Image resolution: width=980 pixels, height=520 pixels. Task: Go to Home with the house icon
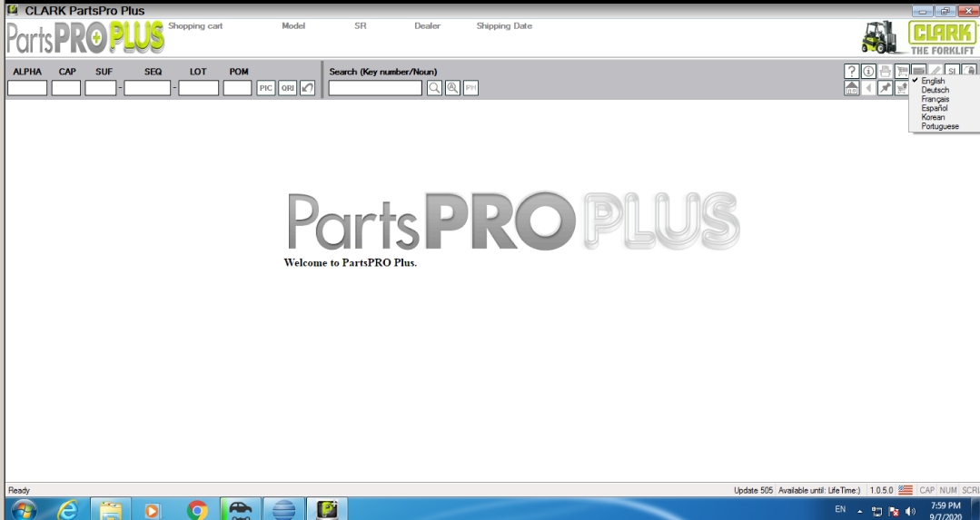851,88
